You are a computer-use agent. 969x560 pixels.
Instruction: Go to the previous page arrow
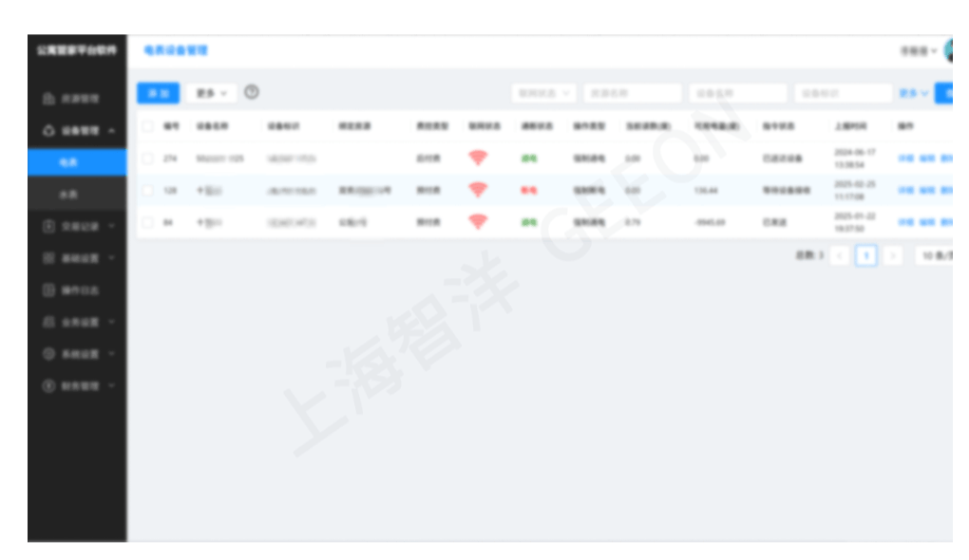coord(839,255)
